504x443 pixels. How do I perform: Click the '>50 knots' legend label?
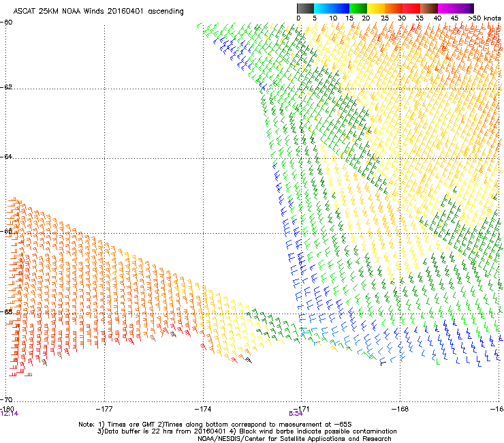point(484,18)
